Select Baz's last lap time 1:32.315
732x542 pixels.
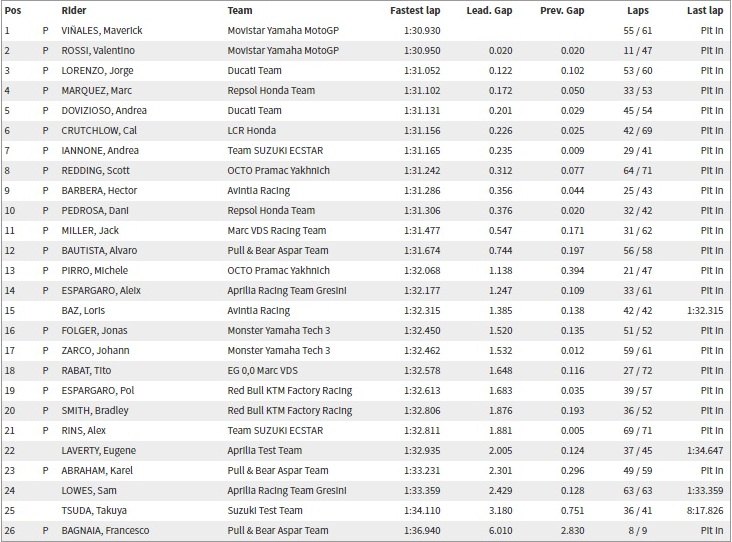click(x=704, y=310)
